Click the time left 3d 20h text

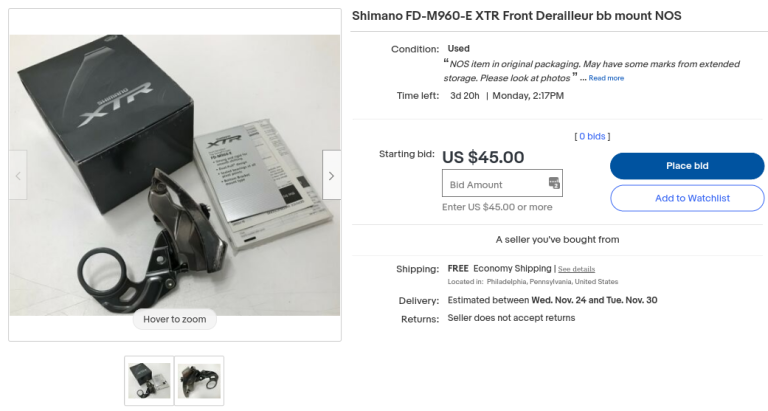tap(465, 96)
